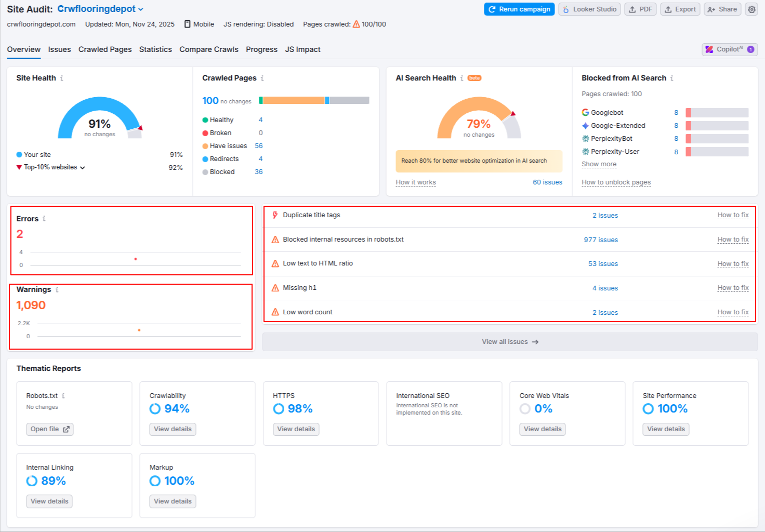Click the info icon next to Warnings
The width and height of the screenshot is (765, 532).
[57, 290]
